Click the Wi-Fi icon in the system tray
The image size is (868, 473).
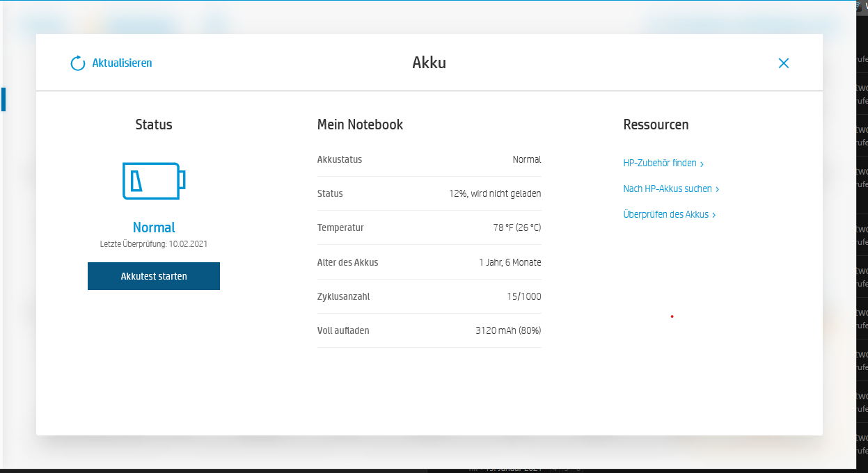858,6
